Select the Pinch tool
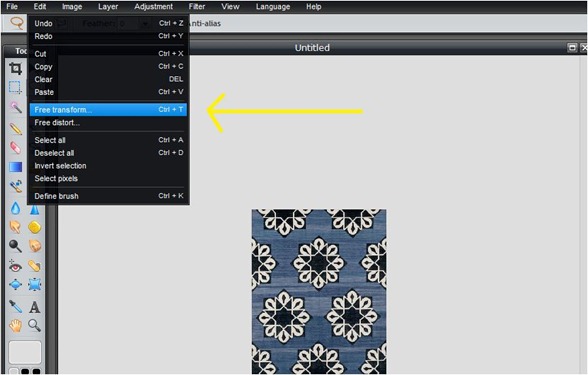The image size is (588, 375). coord(34,285)
